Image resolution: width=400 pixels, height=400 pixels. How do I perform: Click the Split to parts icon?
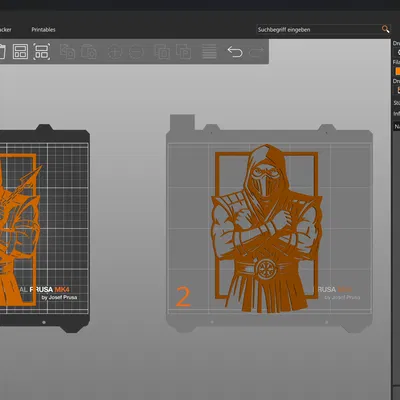click(183, 52)
